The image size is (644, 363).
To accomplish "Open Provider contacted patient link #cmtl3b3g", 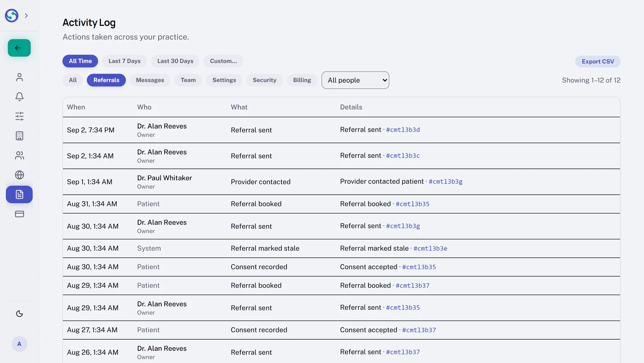I will point(445,182).
